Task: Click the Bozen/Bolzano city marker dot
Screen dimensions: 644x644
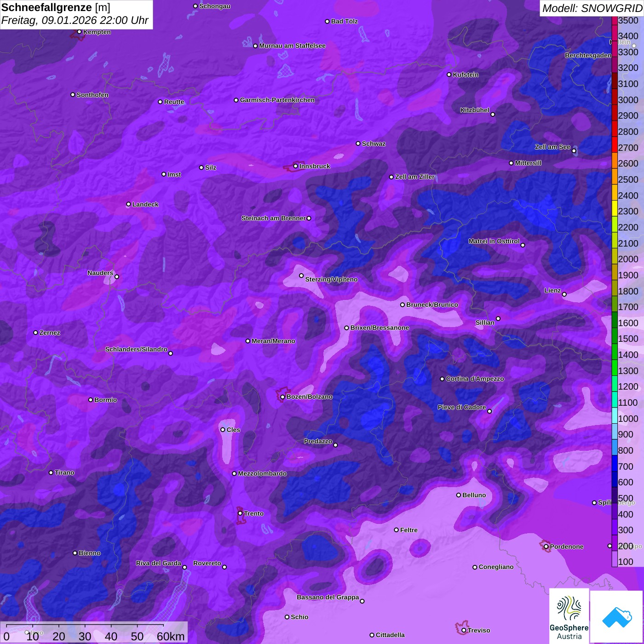Action: 283,397
